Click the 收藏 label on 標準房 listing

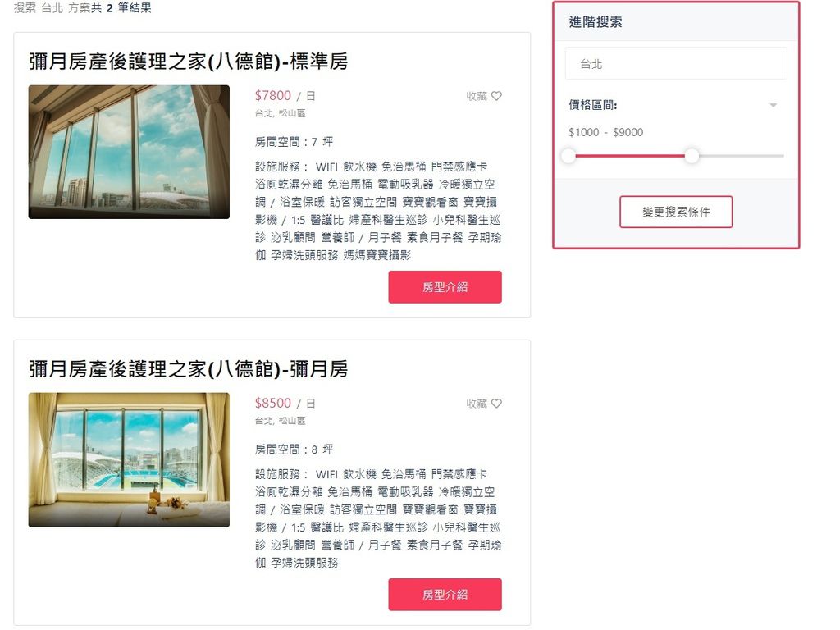477,96
